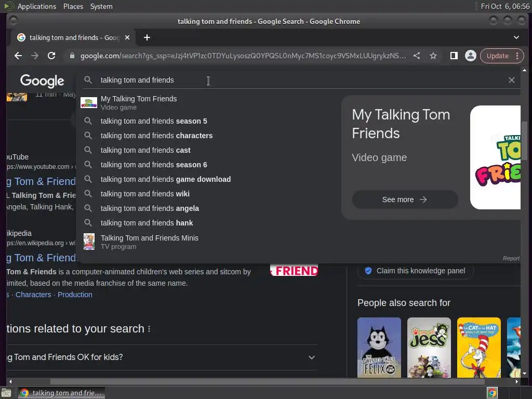Viewport: 532px width, 399px height.
Task: Reload the current page
Action: (51, 56)
